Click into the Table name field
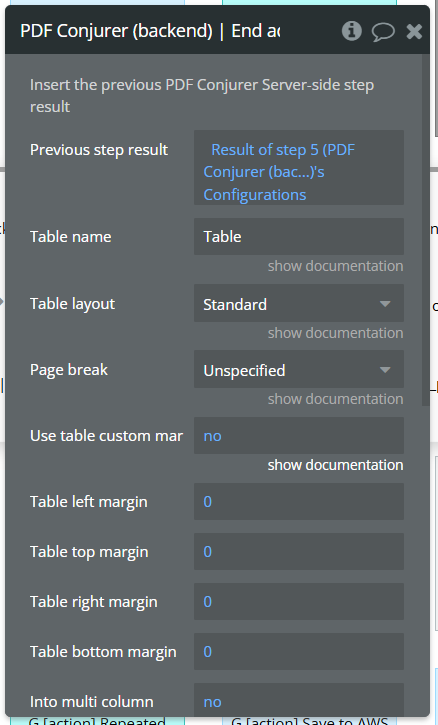This screenshot has width=438, height=725. [x=299, y=236]
